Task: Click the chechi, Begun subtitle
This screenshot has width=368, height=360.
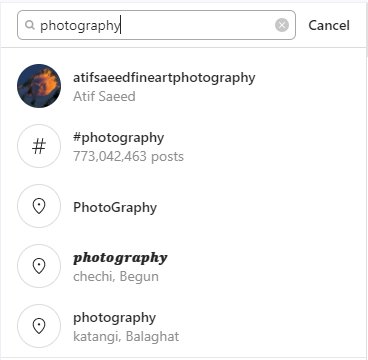Action: [116, 277]
